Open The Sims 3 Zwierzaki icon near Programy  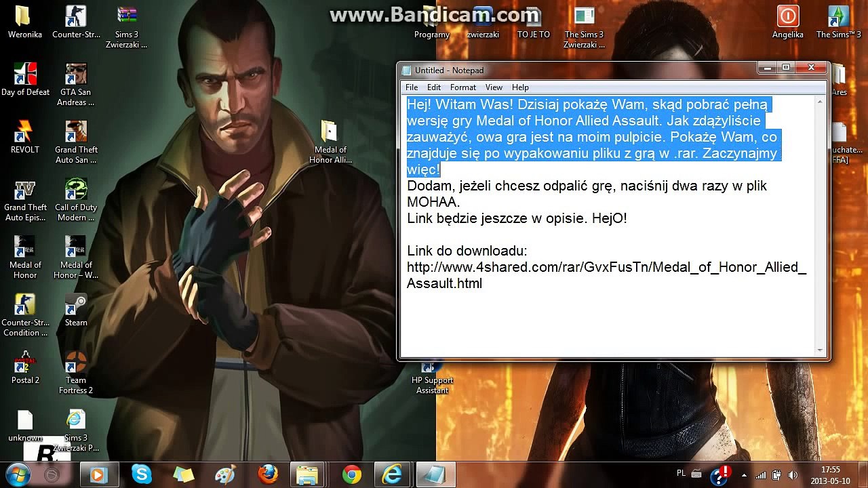pos(584,27)
